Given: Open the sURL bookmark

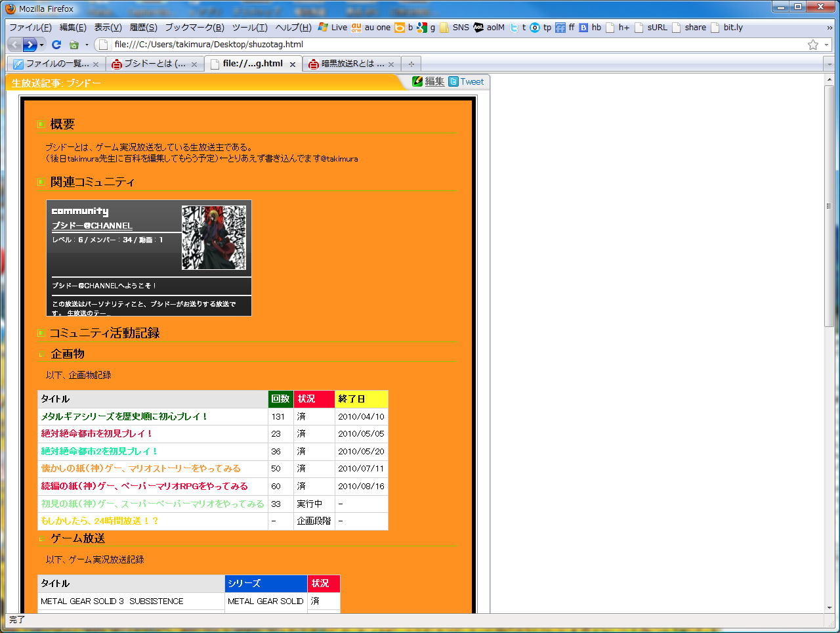Looking at the screenshot, I should 651,28.
